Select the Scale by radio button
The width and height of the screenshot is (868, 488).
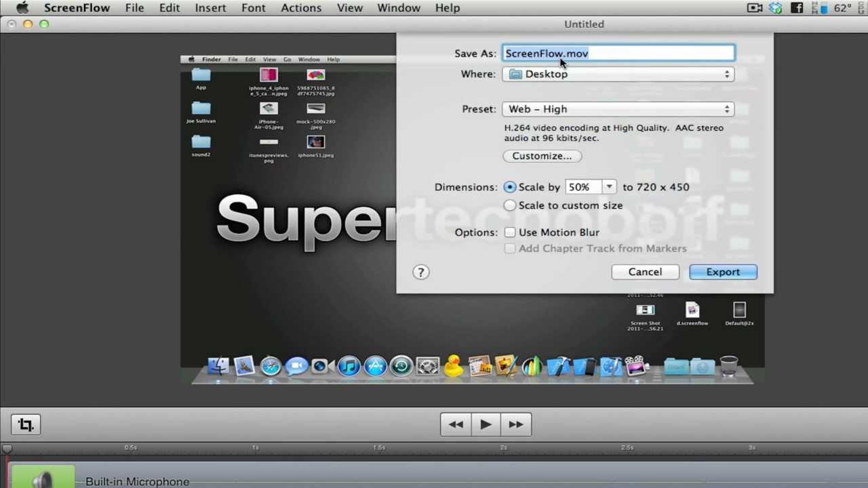(509, 187)
